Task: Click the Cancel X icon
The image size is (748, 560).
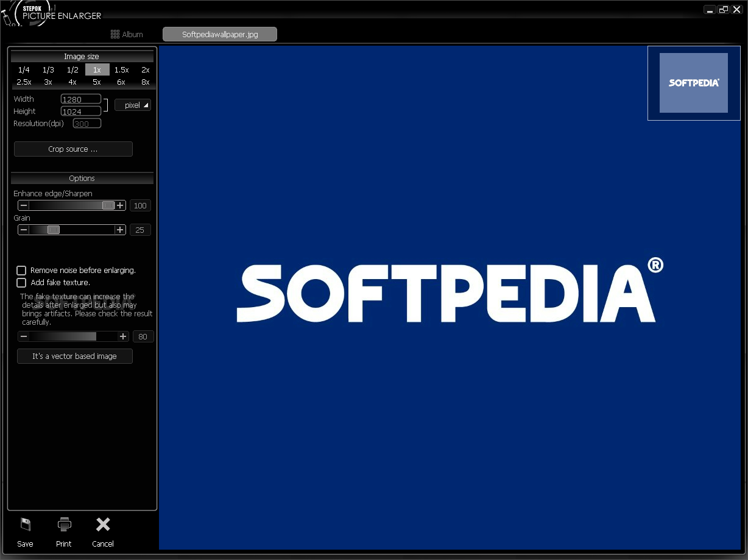Action: pyautogui.click(x=103, y=525)
